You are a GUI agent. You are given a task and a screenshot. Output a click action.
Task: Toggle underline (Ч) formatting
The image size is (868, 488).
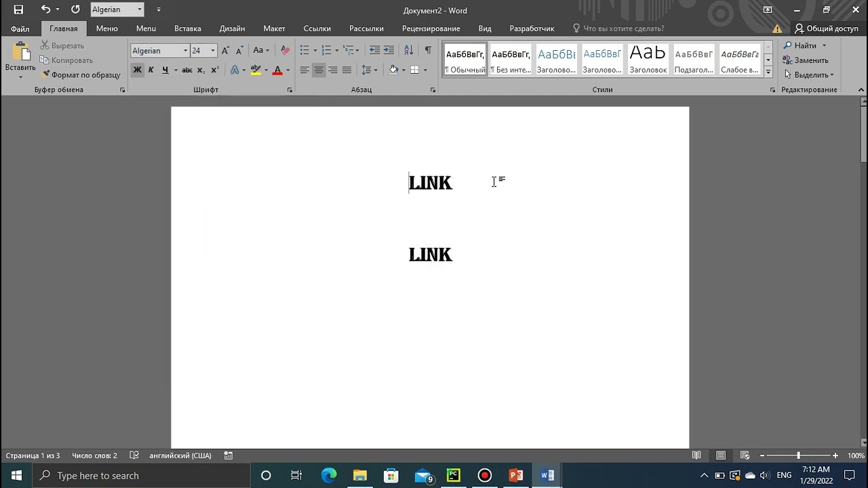tap(165, 70)
